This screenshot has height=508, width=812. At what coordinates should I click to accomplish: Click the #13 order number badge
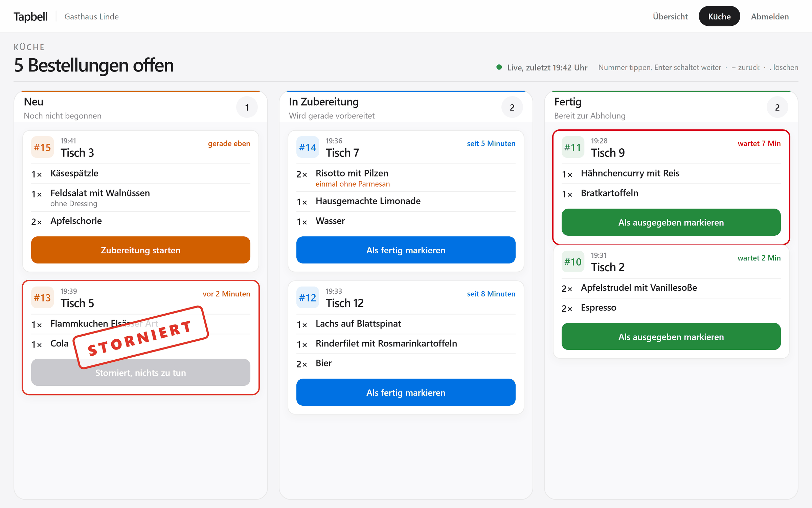42,297
